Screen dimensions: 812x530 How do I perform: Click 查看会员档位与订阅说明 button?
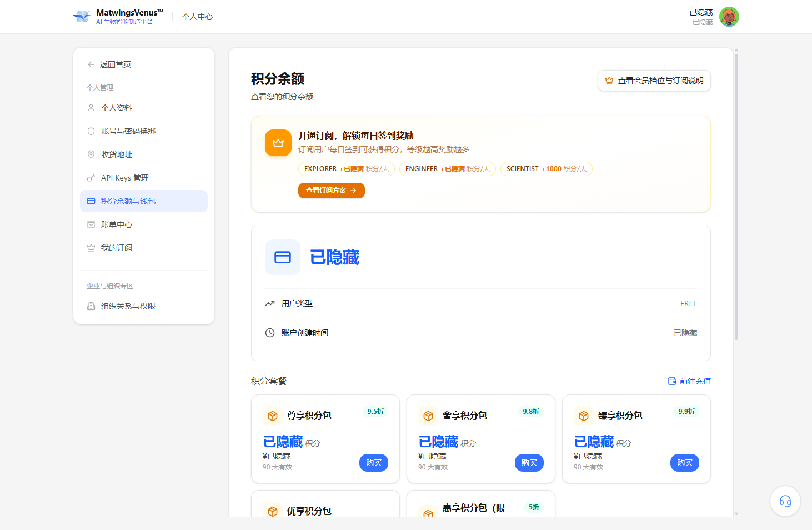[654, 81]
